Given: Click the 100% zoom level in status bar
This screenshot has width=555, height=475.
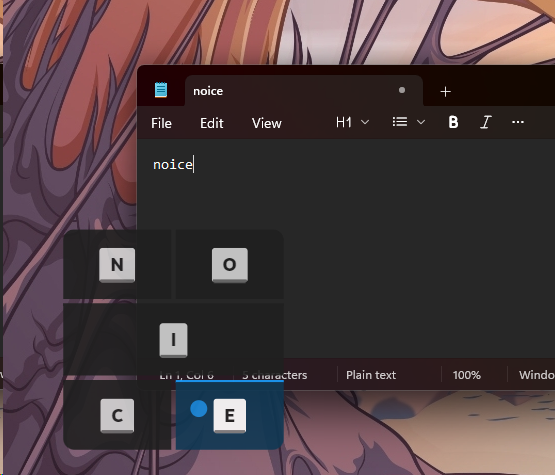Looking at the screenshot, I should click(x=467, y=375).
